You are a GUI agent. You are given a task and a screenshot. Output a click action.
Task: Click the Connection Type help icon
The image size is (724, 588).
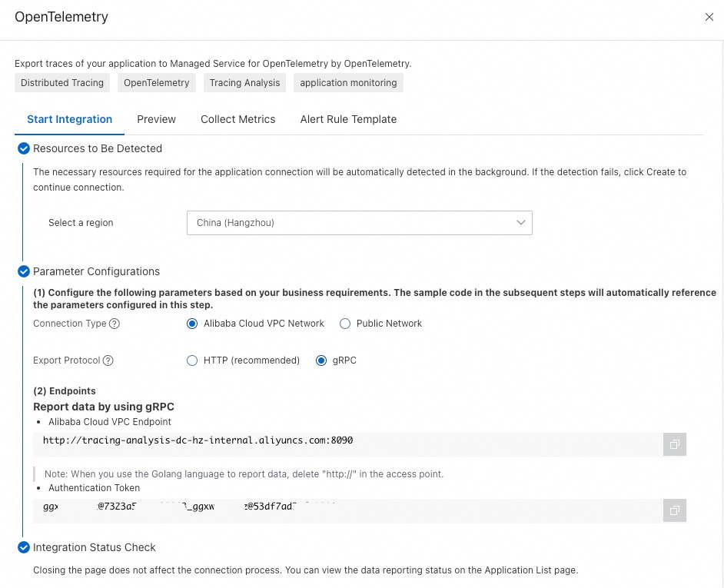[115, 324]
